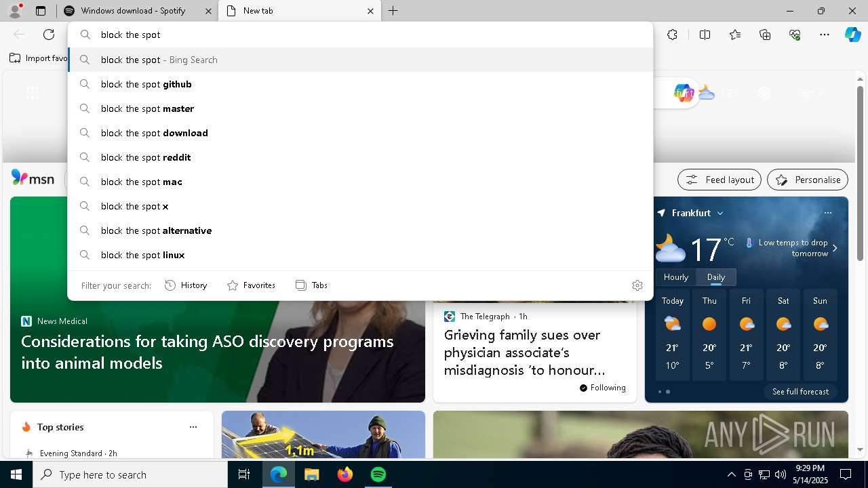Switch weather view to Daily
Screen dimensions: 868x488
coord(716,277)
